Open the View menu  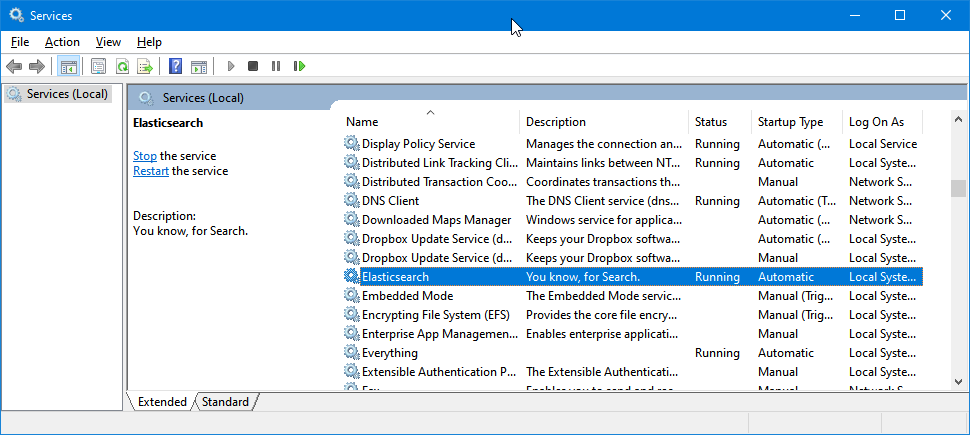click(x=108, y=42)
